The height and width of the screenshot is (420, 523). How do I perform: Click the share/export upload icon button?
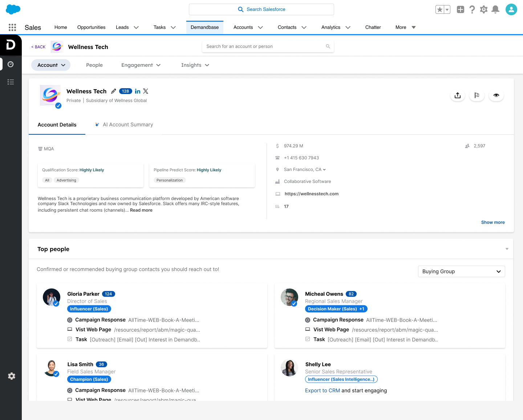[458, 95]
